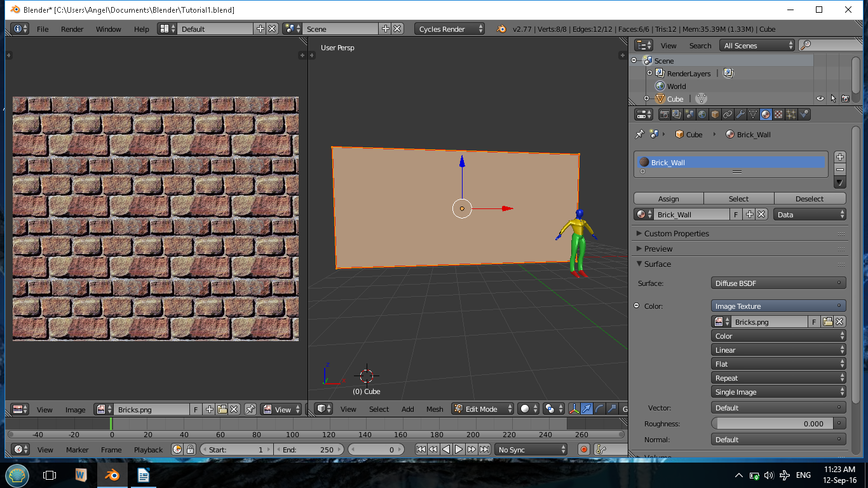
Task: Click the Assign material button
Action: tap(668, 199)
